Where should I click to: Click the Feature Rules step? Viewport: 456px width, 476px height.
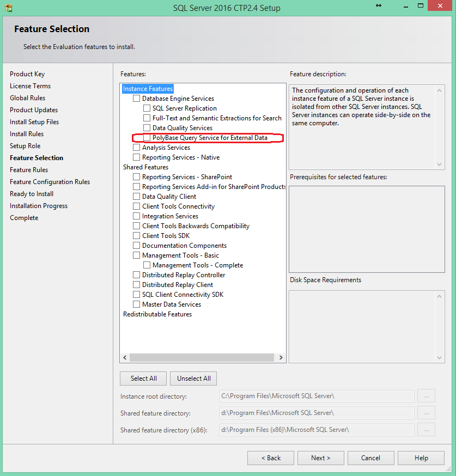pos(29,170)
